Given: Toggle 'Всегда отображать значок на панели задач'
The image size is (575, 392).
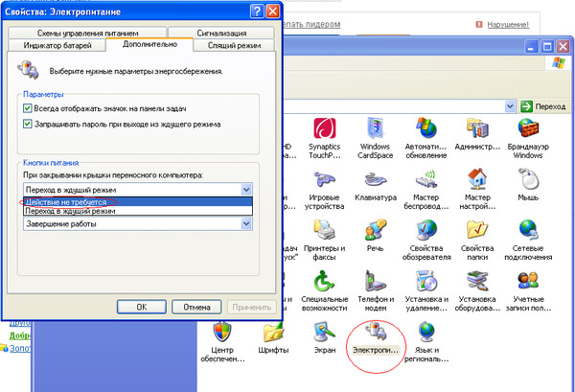Looking at the screenshot, I should [x=28, y=108].
